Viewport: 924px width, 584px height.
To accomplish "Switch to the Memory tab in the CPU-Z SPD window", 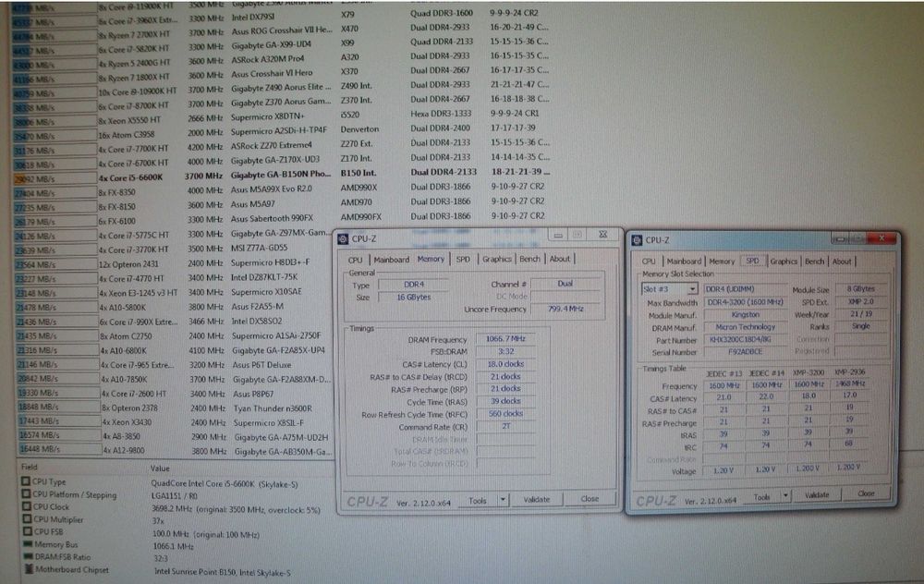I will 722,262.
